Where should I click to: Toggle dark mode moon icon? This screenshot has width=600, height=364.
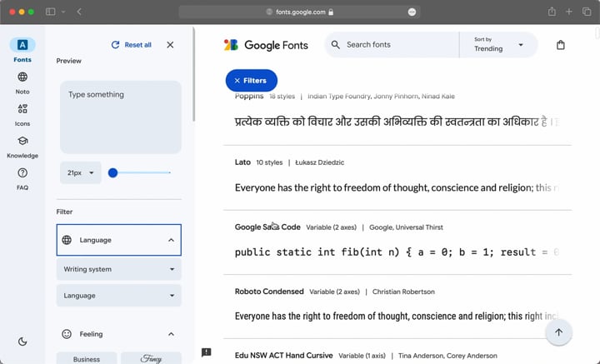pos(22,342)
